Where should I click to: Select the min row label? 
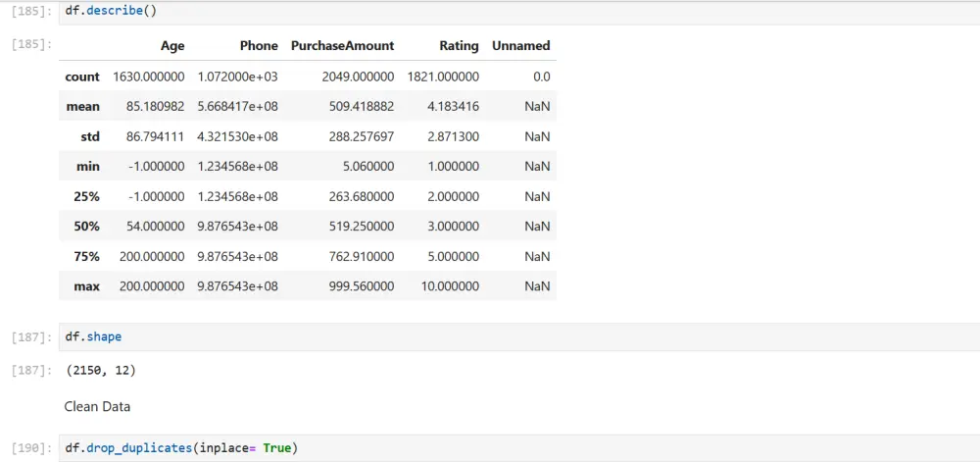(89, 167)
